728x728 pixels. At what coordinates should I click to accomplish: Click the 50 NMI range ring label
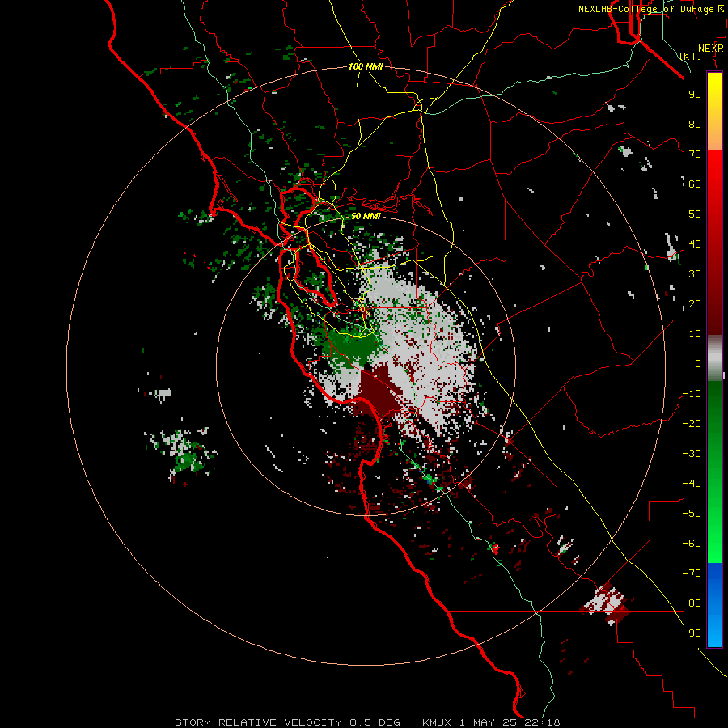pos(366,216)
